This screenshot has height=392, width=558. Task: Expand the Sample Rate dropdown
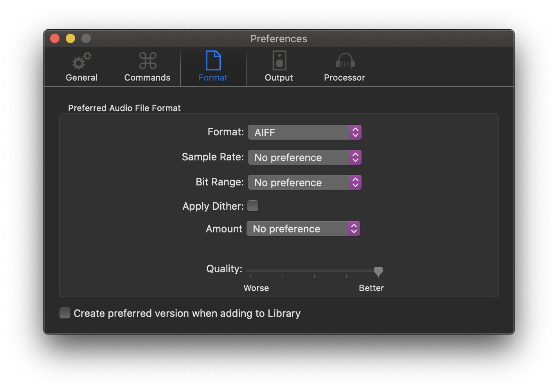pyautogui.click(x=299, y=158)
